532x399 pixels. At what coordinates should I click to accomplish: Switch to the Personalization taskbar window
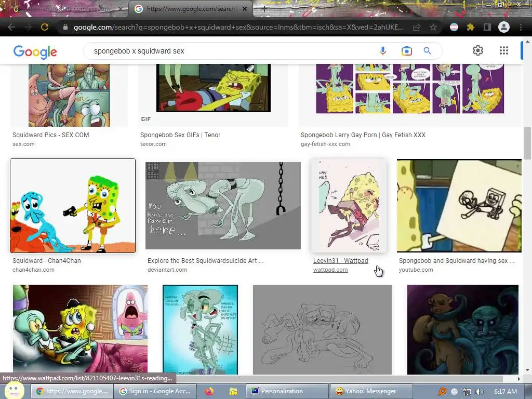click(287, 391)
